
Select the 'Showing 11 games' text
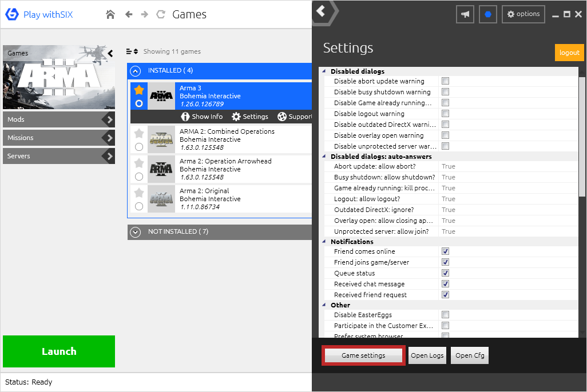(172, 51)
